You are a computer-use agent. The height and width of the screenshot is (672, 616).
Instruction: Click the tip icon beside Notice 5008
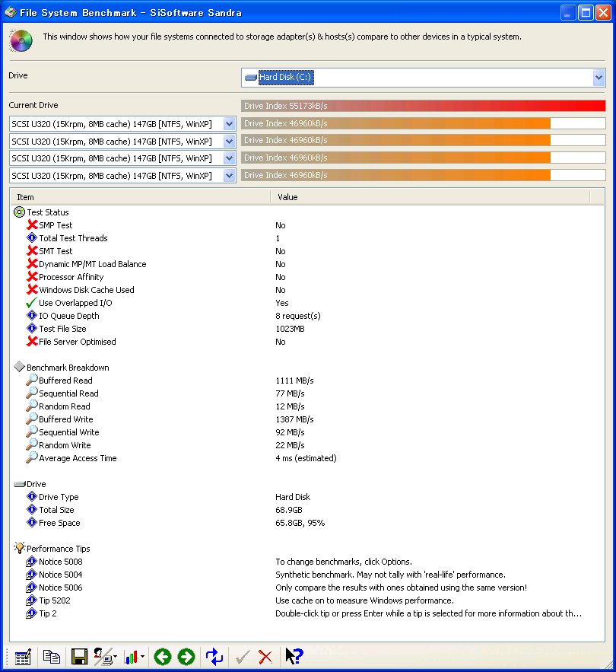point(31,562)
